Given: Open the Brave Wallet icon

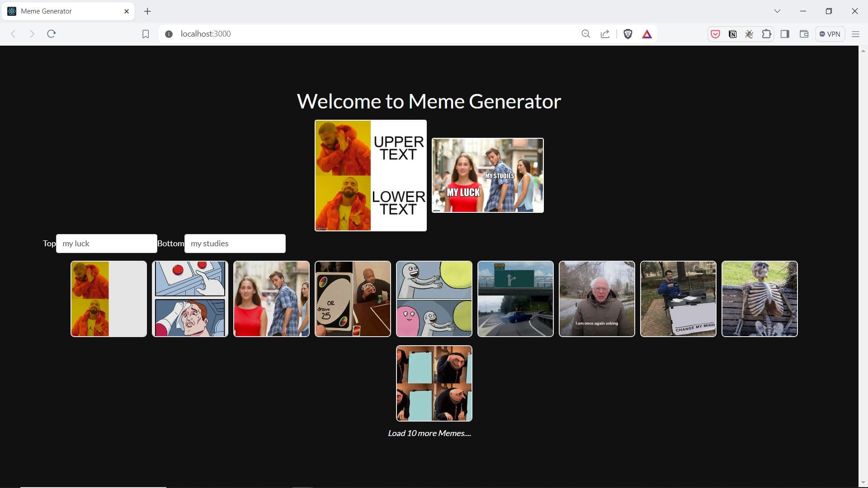Looking at the screenshot, I should click(x=804, y=34).
